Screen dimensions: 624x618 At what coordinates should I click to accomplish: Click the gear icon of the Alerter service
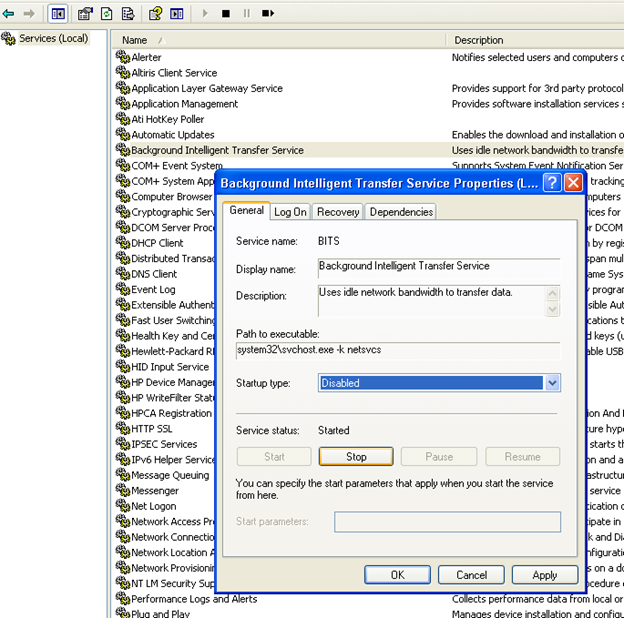coord(123,57)
